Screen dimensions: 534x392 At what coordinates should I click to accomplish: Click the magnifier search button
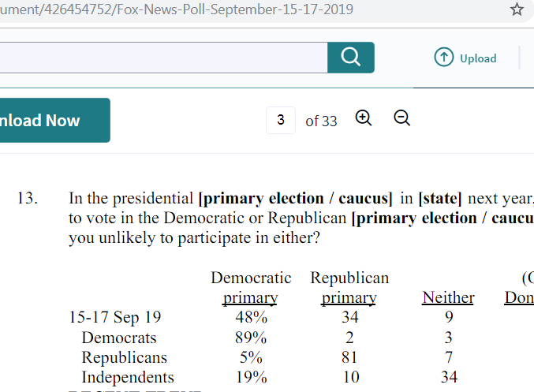[x=351, y=58]
